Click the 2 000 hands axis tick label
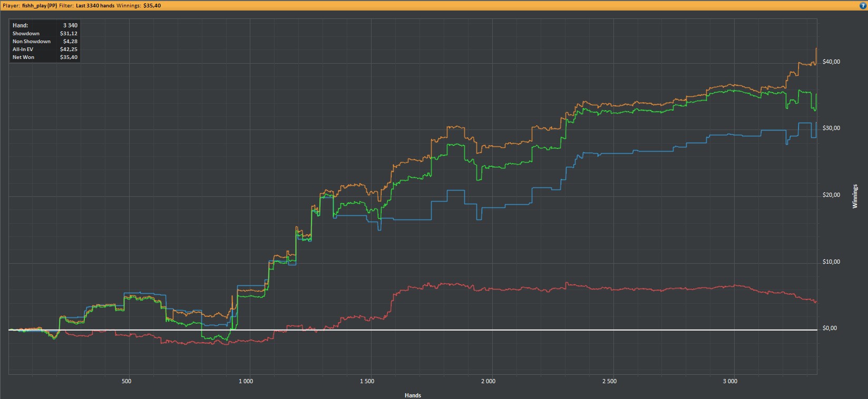Image resolution: width=868 pixels, height=399 pixels. (488, 381)
